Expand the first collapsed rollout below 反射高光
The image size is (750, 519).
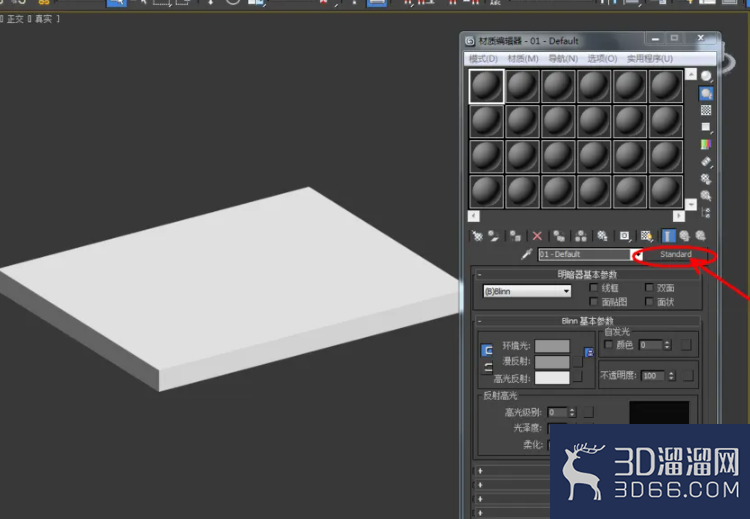480,471
